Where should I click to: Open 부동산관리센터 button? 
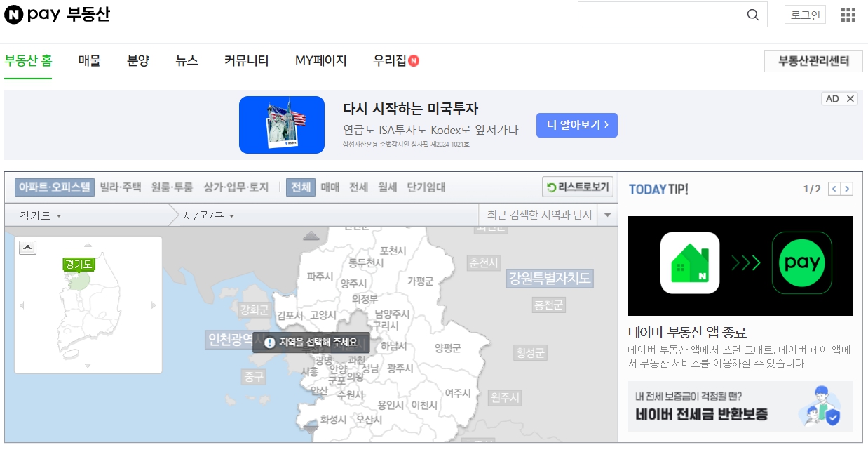tap(813, 61)
